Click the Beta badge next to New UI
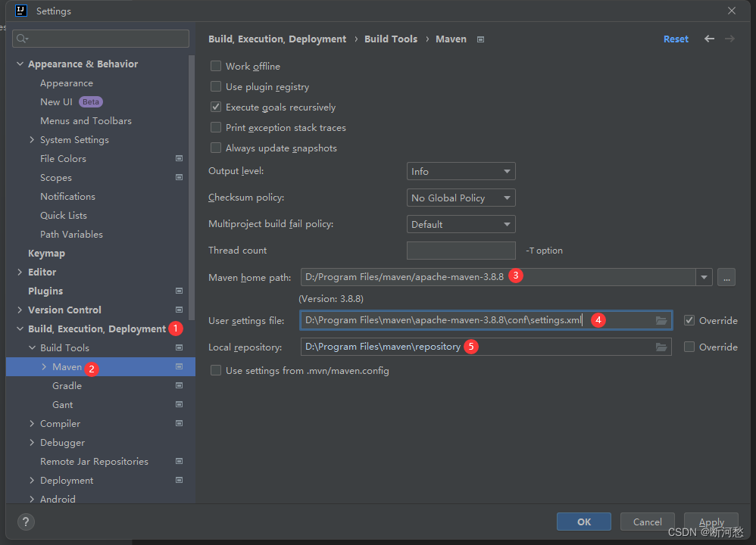 [91, 102]
